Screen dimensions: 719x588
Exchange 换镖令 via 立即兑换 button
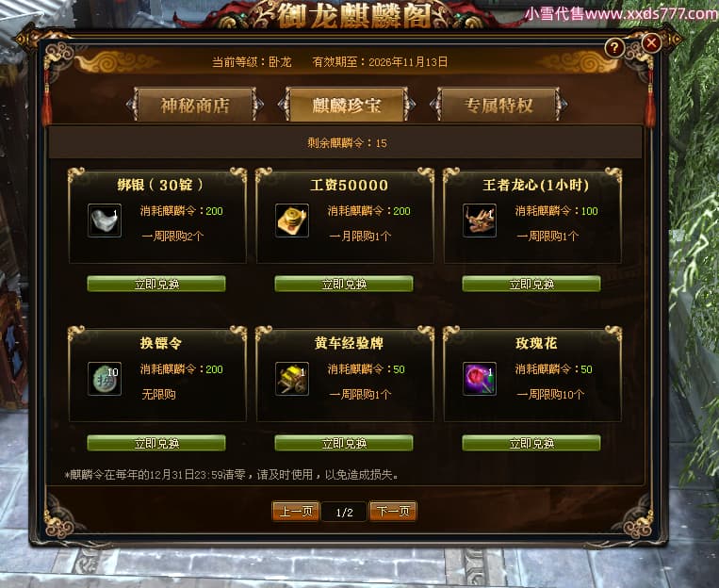[x=156, y=443]
